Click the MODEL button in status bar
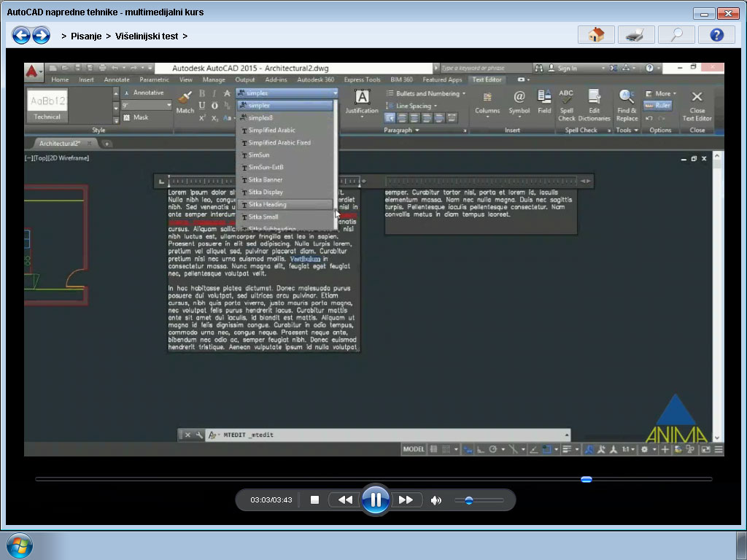 tap(413, 449)
